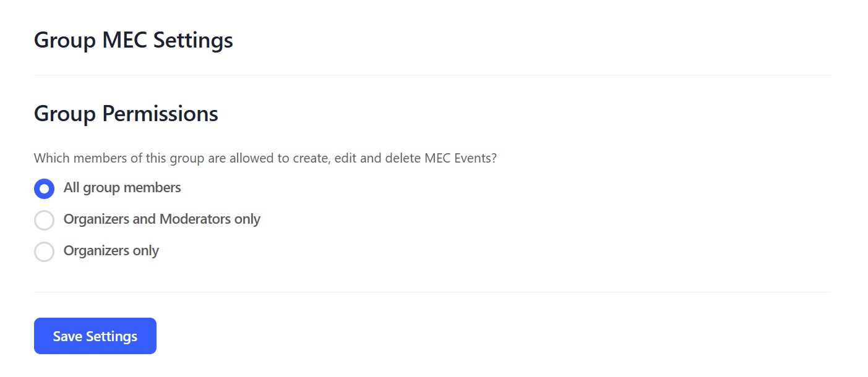Choose "Organizers and Moderators only" radio circle
The height and width of the screenshot is (377, 868).
click(44, 220)
